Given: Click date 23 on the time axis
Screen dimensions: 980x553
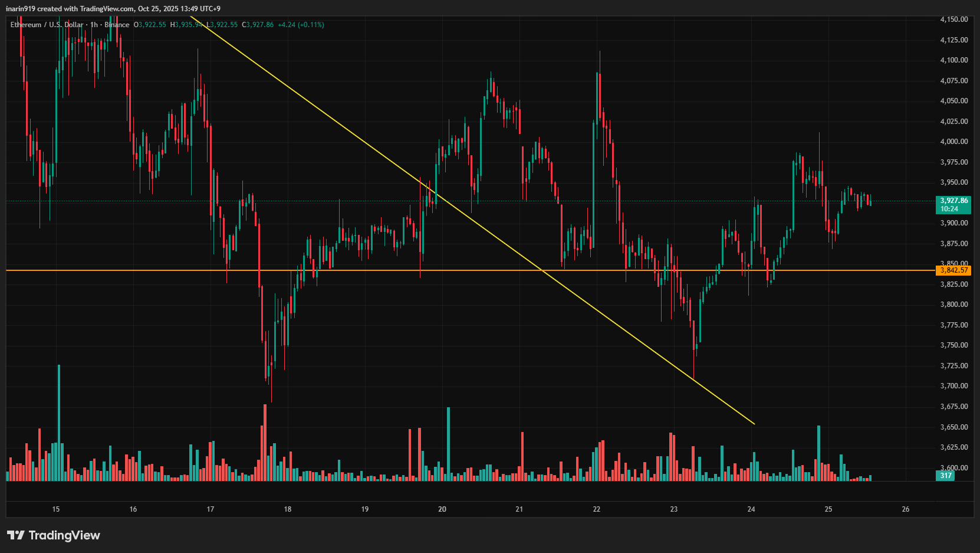Looking at the screenshot, I should 674,509.
